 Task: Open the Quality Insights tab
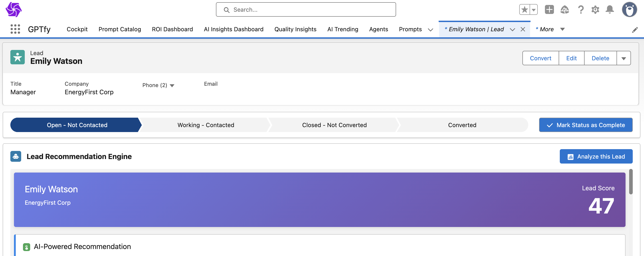pyautogui.click(x=295, y=29)
